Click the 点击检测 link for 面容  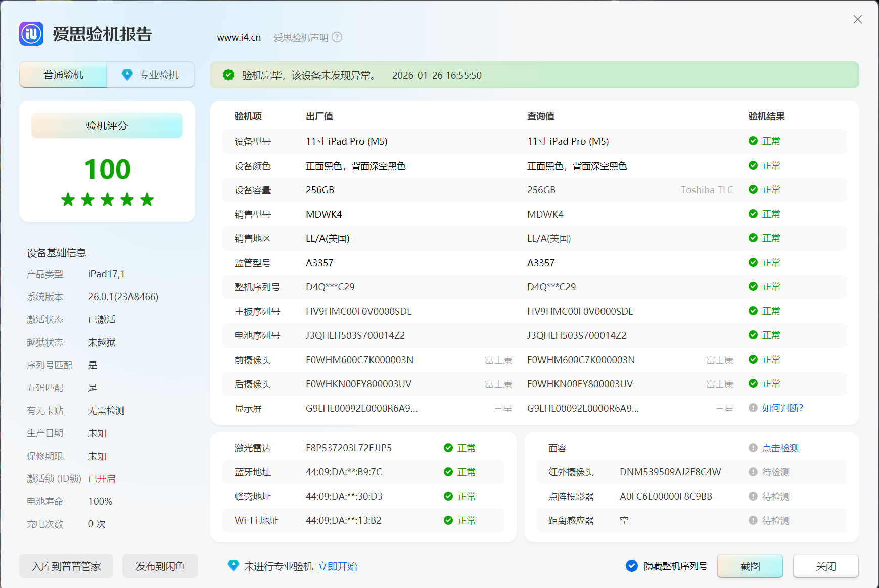tap(780, 448)
